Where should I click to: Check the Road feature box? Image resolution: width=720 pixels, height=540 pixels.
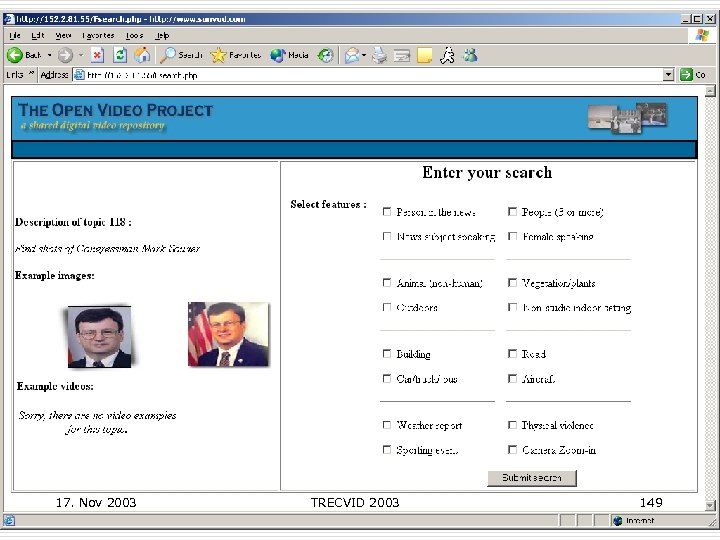point(512,353)
